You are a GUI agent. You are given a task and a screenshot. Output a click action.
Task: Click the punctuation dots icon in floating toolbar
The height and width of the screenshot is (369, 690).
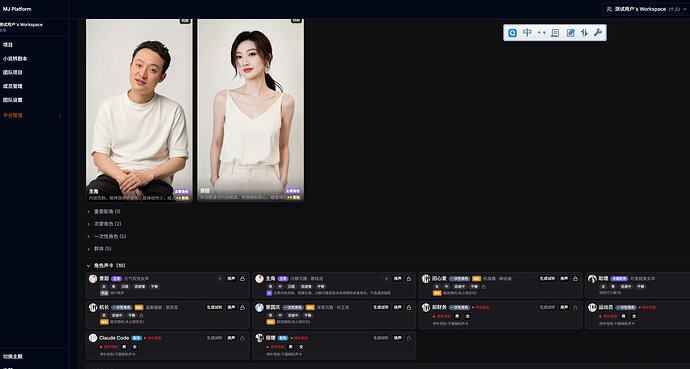click(541, 33)
